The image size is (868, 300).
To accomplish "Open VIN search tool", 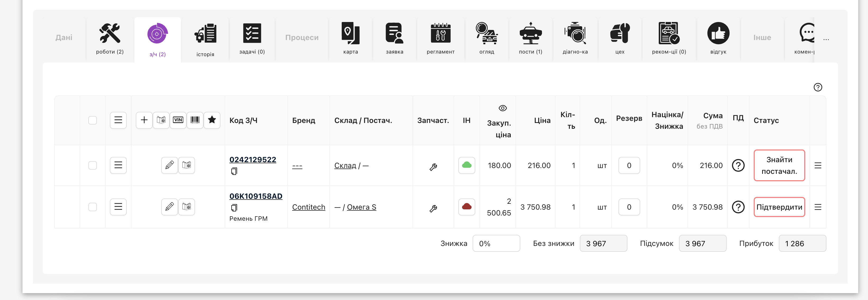I will point(178,120).
